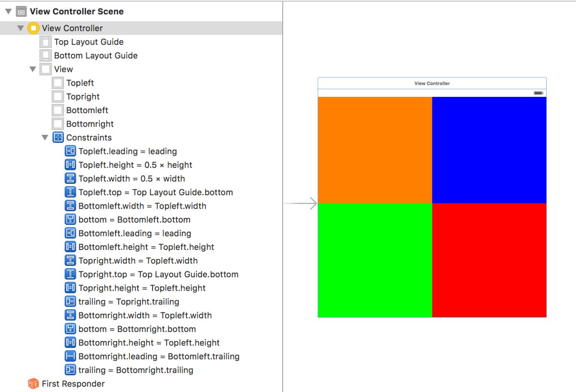This screenshot has width=576, height=392.
Task: Click the Bottomright view icon
Action: coord(58,124)
